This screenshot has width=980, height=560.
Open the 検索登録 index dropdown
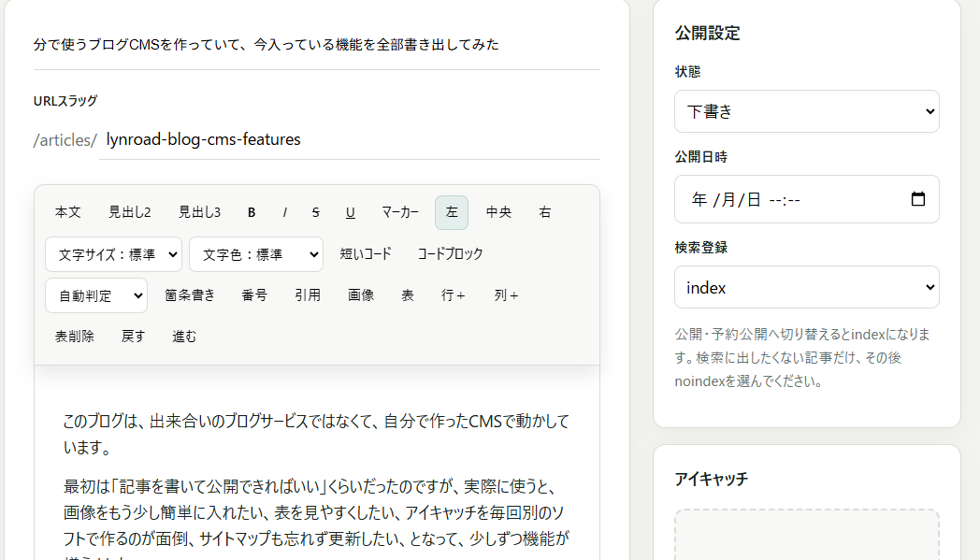tap(806, 288)
